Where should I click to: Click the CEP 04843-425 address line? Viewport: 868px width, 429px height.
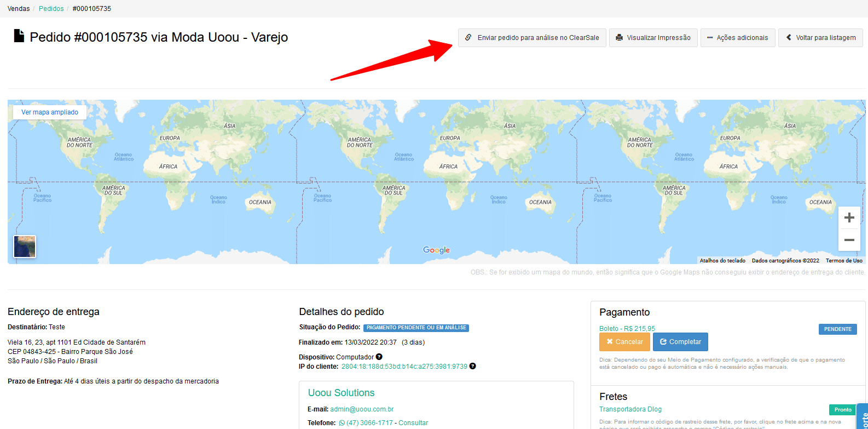coord(70,352)
